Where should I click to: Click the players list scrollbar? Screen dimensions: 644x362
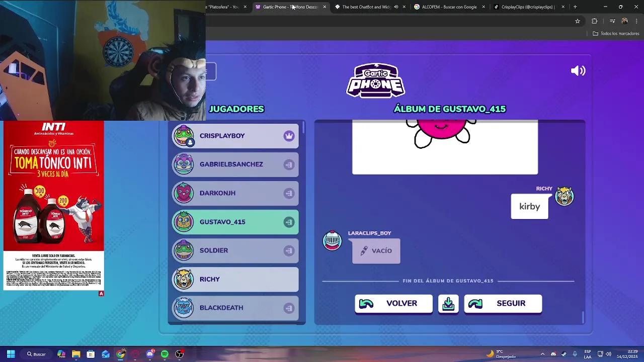pos(303,127)
